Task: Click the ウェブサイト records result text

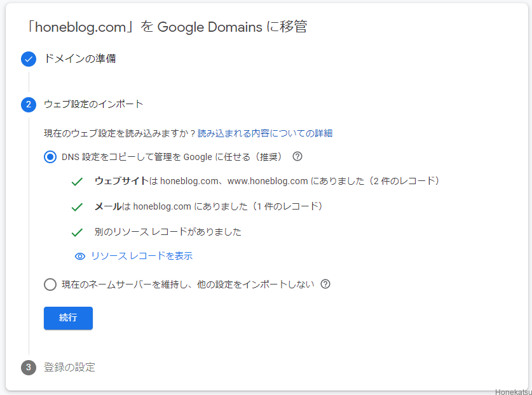Action: 267,181
